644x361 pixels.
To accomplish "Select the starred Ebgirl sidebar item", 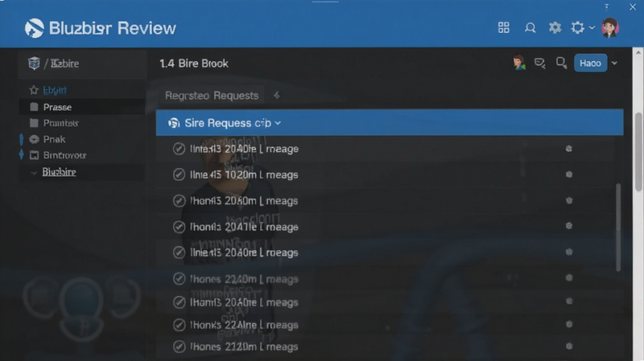I will (82, 90).
